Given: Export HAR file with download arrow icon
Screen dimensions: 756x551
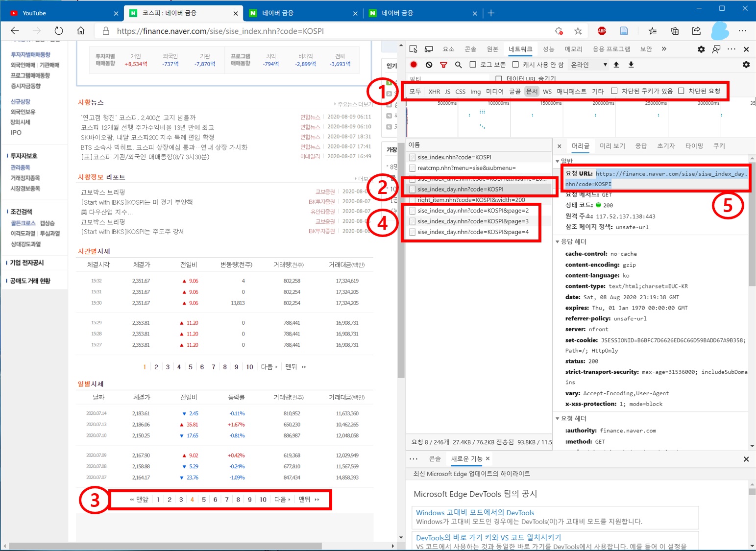Looking at the screenshot, I should (631, 65).
